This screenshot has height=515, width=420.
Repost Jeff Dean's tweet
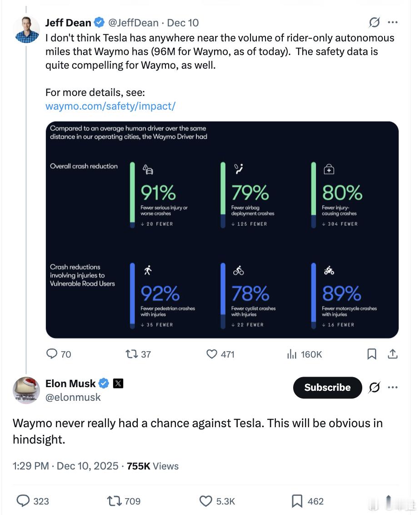(133, 354)
